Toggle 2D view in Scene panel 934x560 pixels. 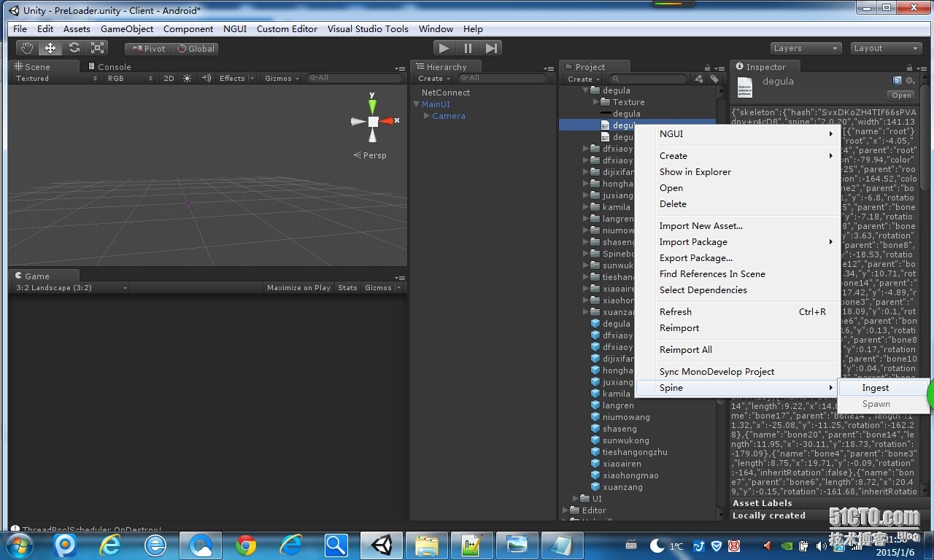[169, 78]
